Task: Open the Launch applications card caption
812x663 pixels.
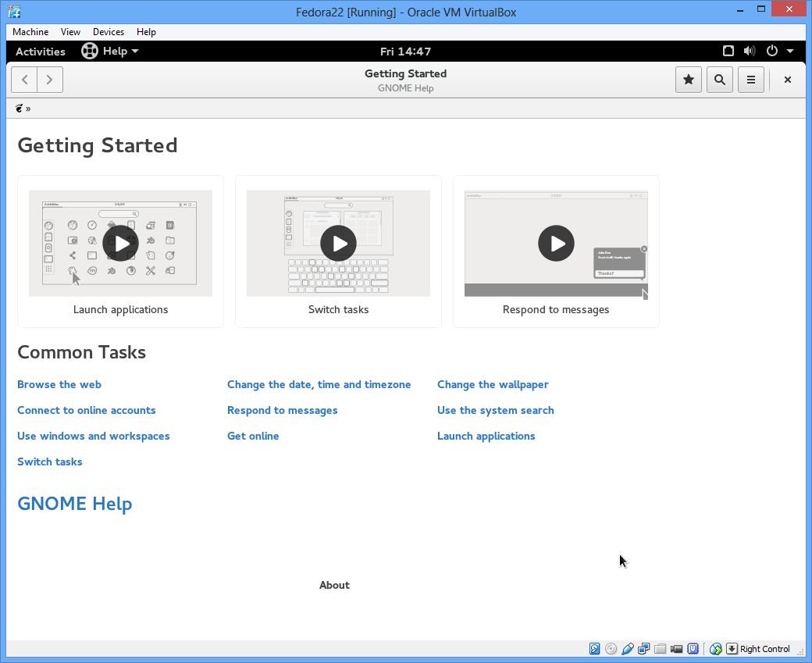Action: click(x=121, y=310)
